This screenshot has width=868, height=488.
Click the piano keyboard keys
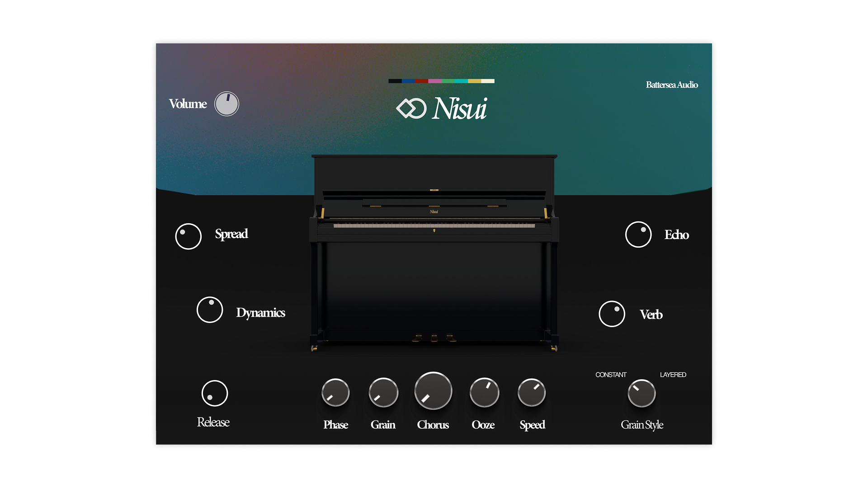tap(434, 225)
